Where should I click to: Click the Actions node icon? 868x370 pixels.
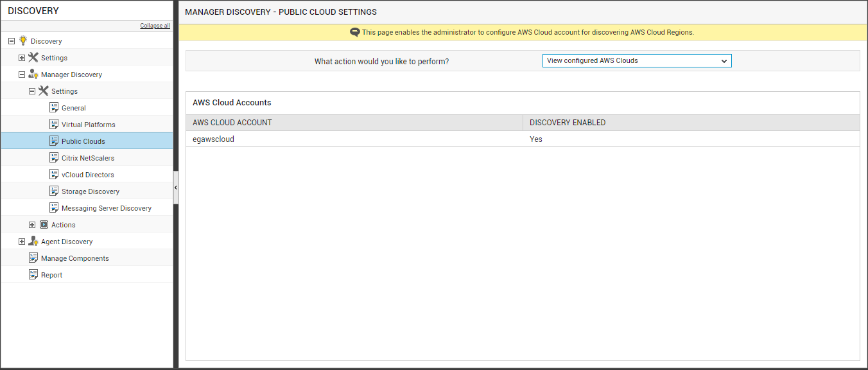click(x=44, y=224)
